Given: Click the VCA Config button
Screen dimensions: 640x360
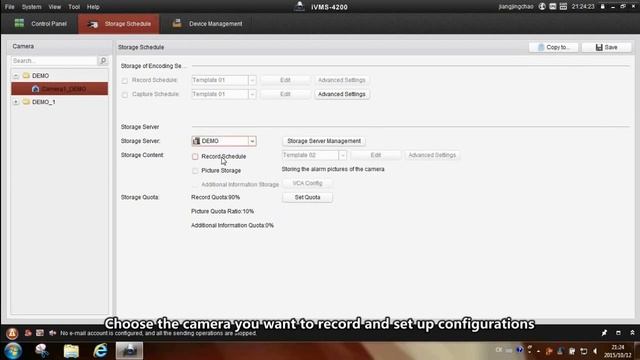Looking at the screenshot, I should [307, 183].
